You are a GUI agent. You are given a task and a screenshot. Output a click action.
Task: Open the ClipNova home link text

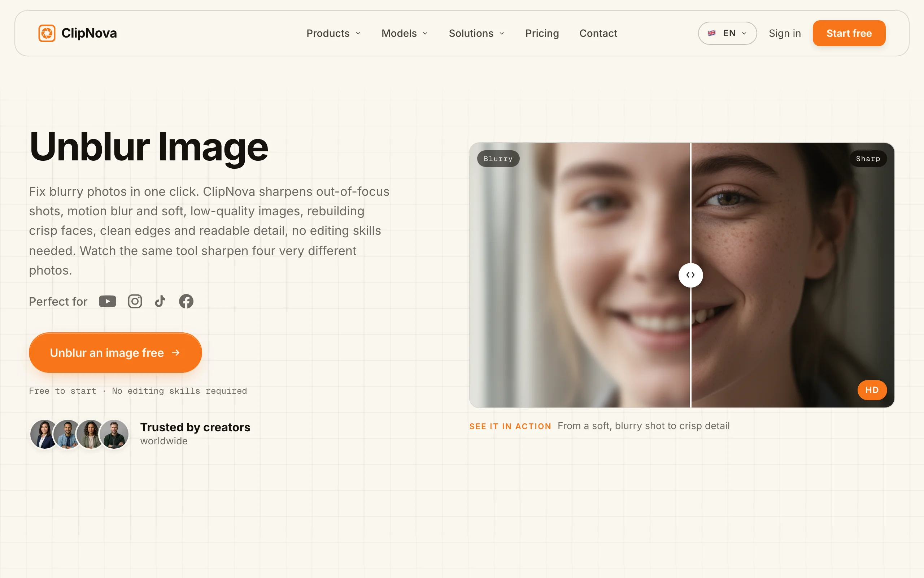pos(89,33)
